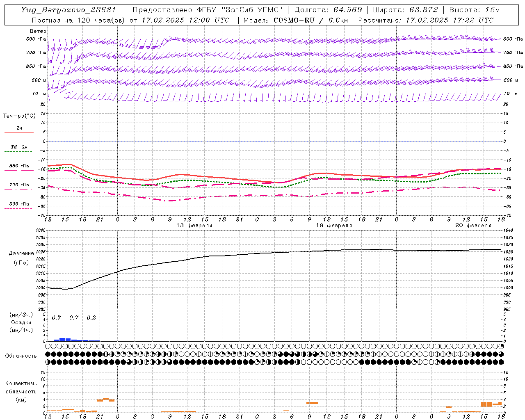Image resolution: width=525 pixels, height=420 pixels.
Task: Click the Высота: 15м elevation label
Action: (475, 10)
